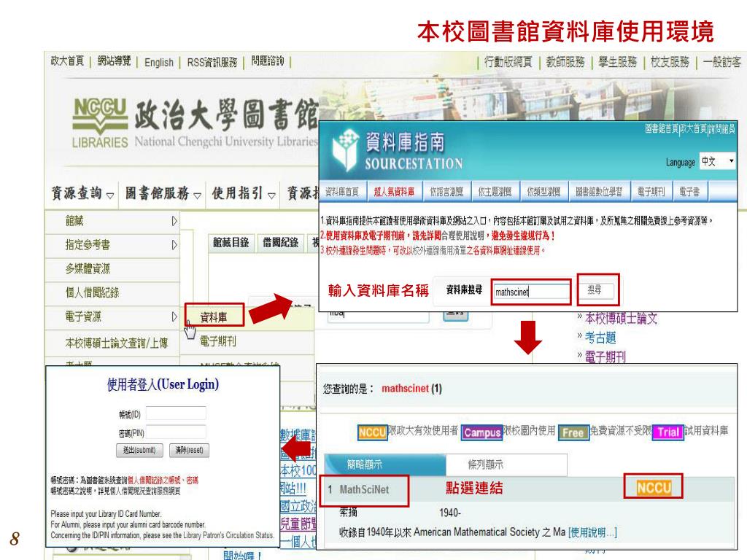Switch site language via English link
The height and width of the screenshot is (560, 747).
click(158, 63)
